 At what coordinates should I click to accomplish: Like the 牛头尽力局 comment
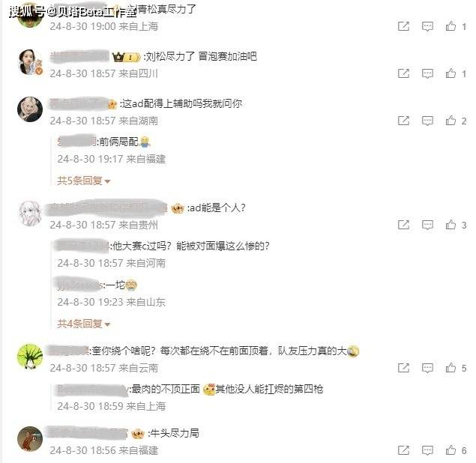(x=451, y=450)
